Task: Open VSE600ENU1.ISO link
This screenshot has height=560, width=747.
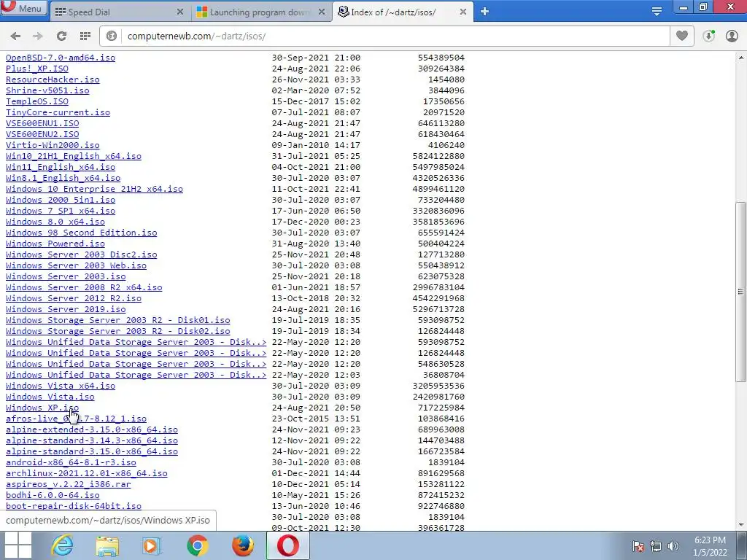Action: (x=42, y=123)
